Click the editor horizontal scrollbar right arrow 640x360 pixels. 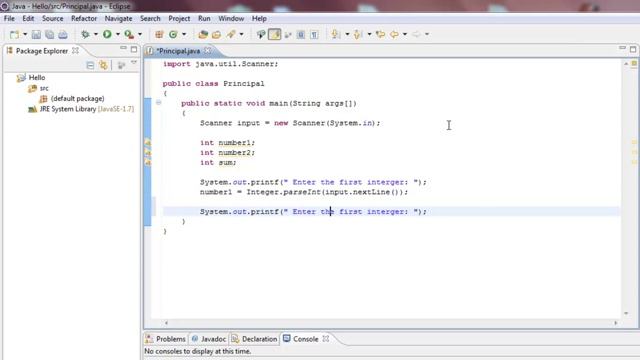click(x=616, y=322)
